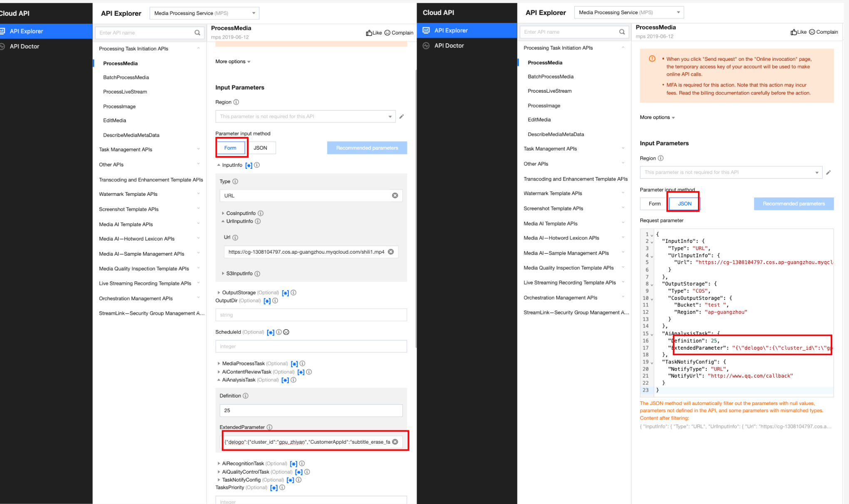This screenshot has height=504, width=849.
Task: Select the Form input method in left panel
Action: coord(230,148)
